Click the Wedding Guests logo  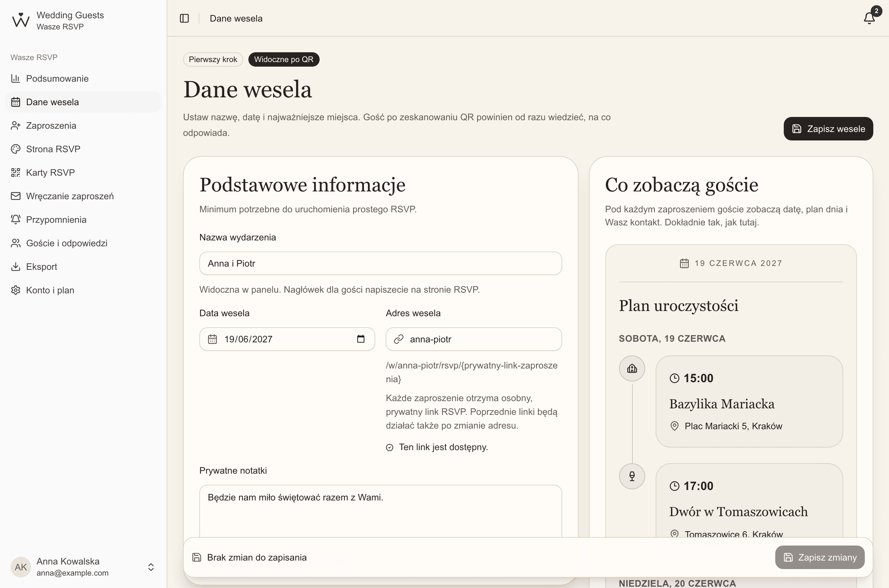[21, 20]
